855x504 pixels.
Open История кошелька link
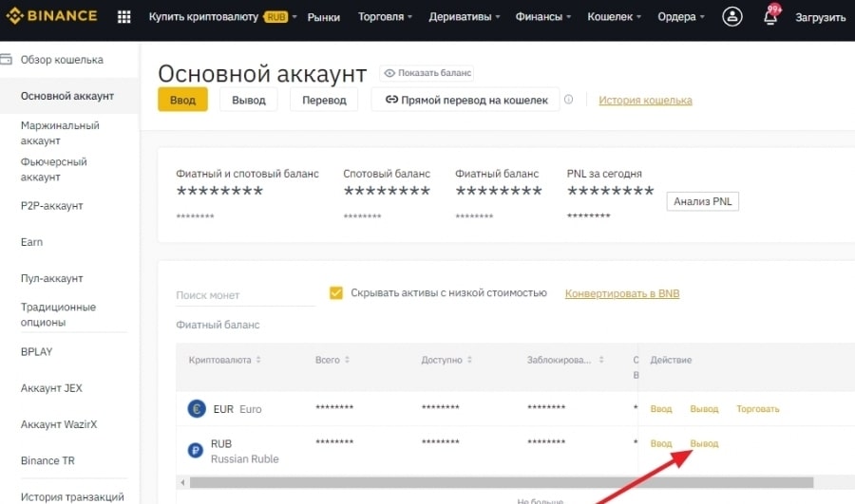point(645,101)
